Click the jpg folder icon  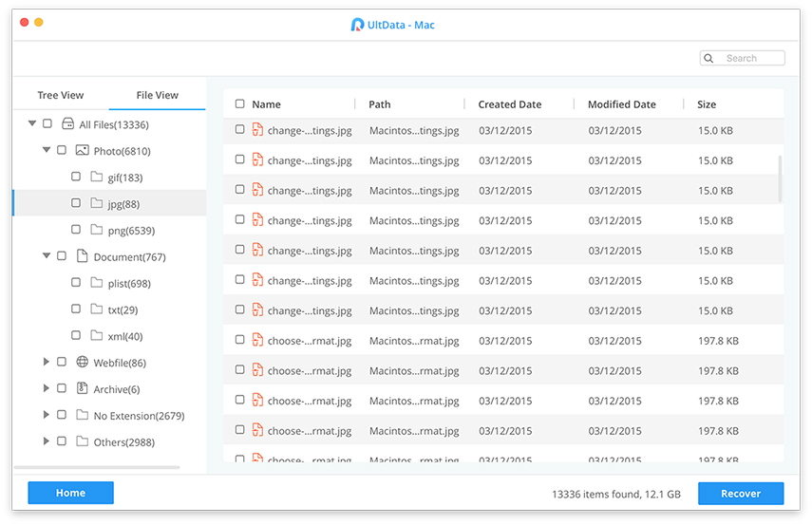(x=96, y=203)
